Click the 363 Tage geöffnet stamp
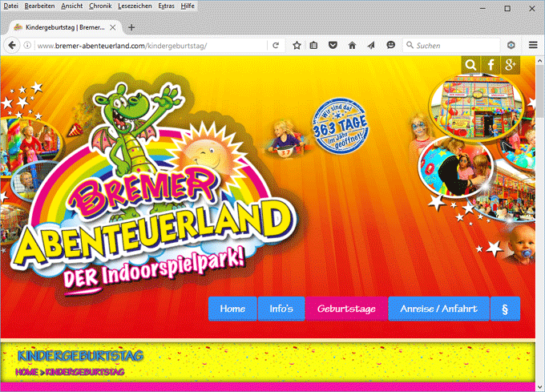 pyautogui.click(x=340, y=126)
